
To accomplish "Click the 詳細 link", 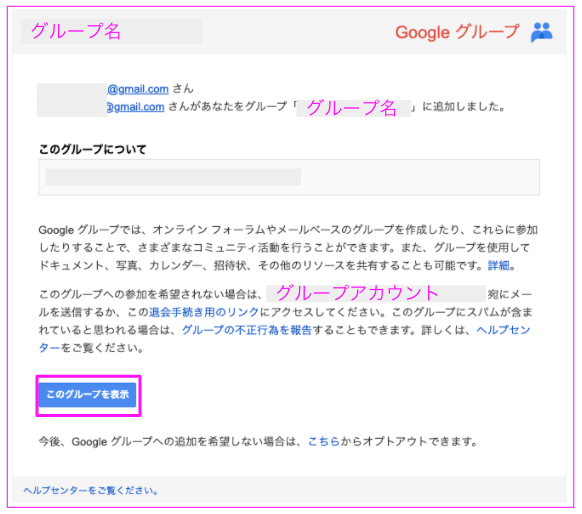I will pyautogui.click(x=498, y=265).
